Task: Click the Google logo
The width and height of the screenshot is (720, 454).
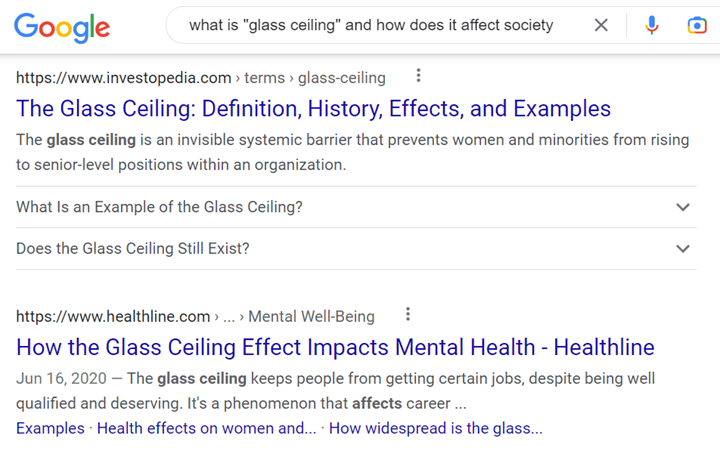Action: [62, 26]
